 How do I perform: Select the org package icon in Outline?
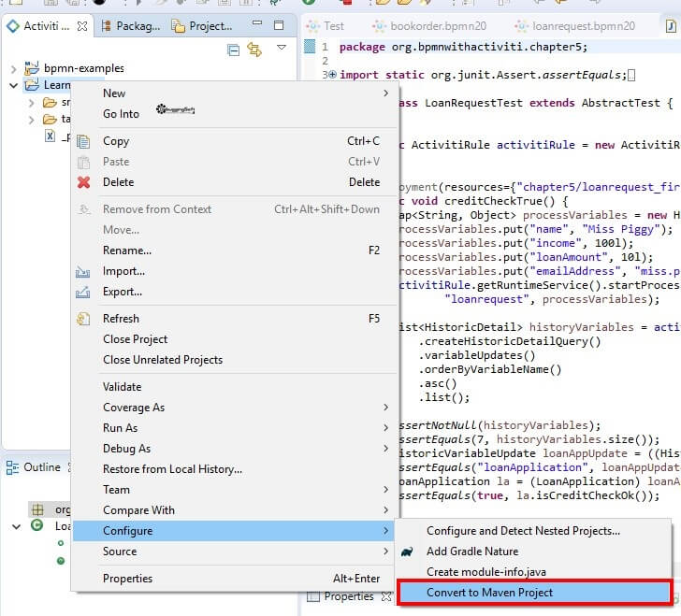pyautogui.click(x=37, y=509)
